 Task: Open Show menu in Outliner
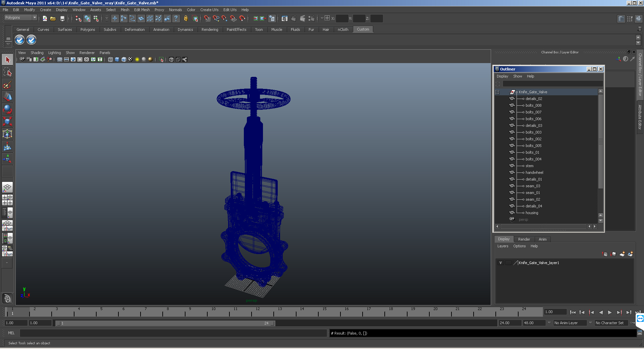pyautogui.click(x=518, y=76)
